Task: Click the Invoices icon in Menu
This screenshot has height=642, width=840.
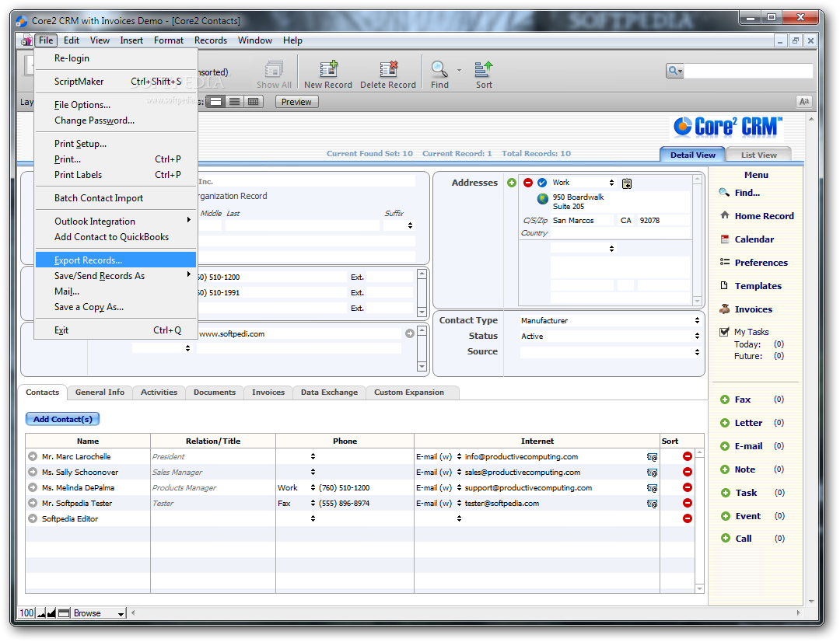Action: pos(725,309)
